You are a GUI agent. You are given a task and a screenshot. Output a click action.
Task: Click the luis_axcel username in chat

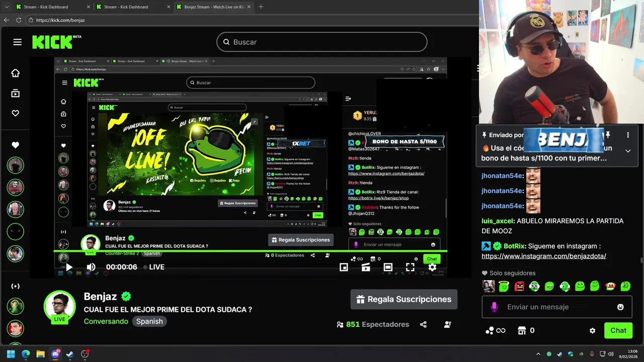pos(498,221)
